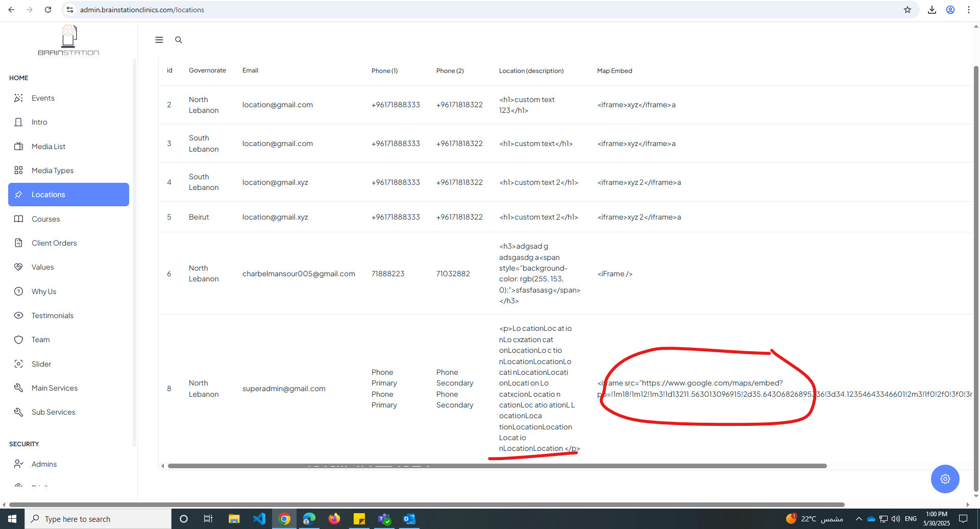Viewport: 980px width, 529px height.
Task: Bookmark this page with star icon
Action: 908,10
